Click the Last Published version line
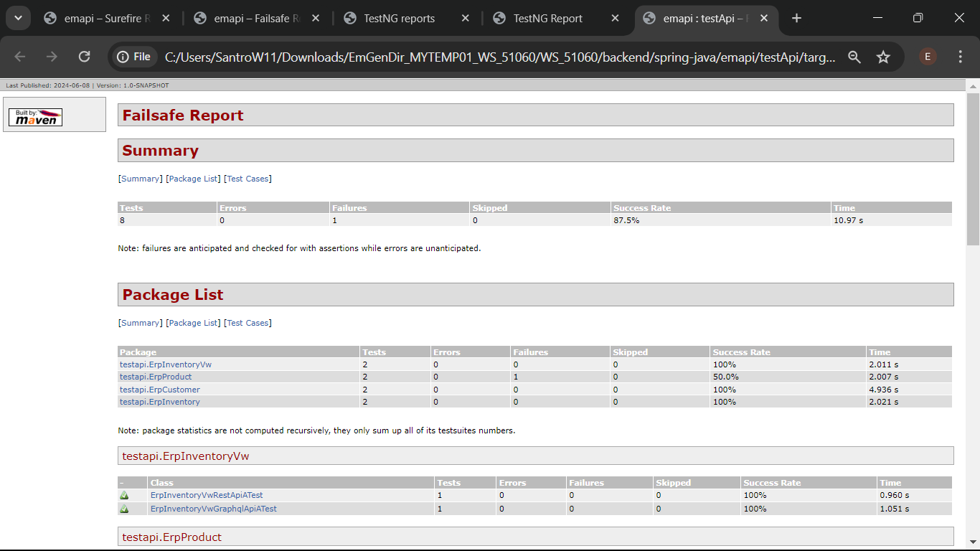Image resolution: width=980 pixels, height=551 pixels. [88, 85]
